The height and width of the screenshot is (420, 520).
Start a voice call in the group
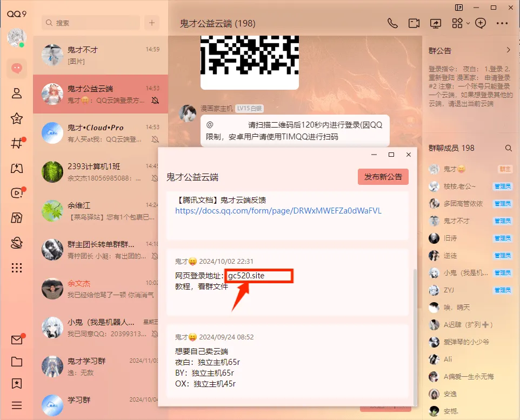pos(392,23)
